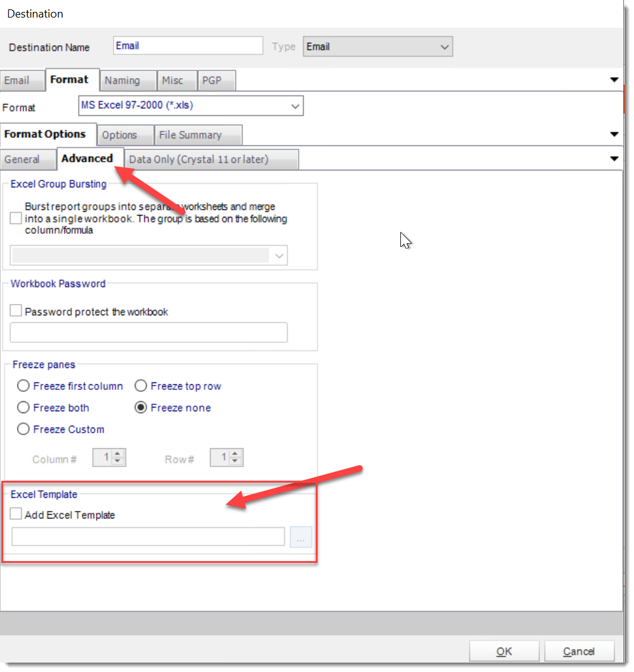This screenshot has width=634, height=672.
Task: Open the Type dropdown showing Email
Action: (444, 46)
